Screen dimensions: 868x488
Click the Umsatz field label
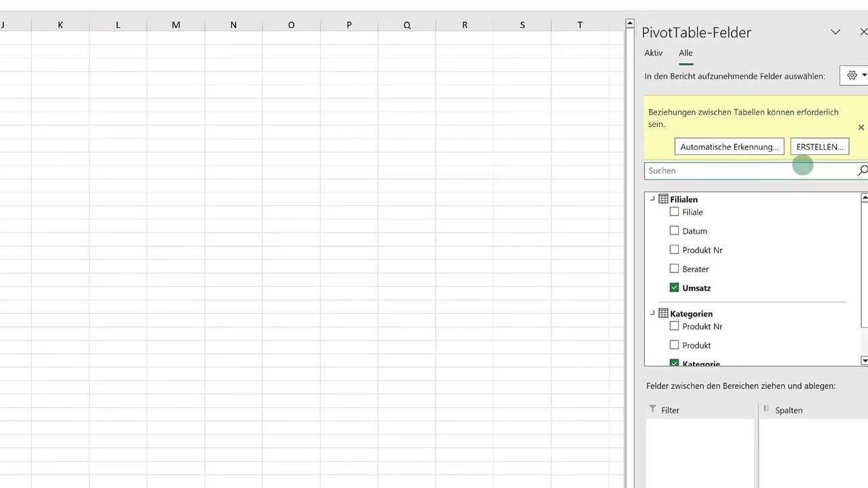(696, 288)
